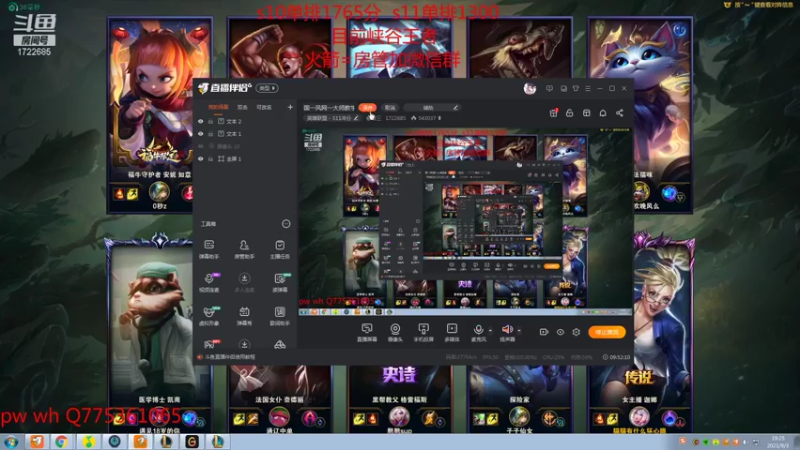This screenshot has height=450, width=800.
Task: Toggle lock on 全屏 1 layer
Action: 210,159
